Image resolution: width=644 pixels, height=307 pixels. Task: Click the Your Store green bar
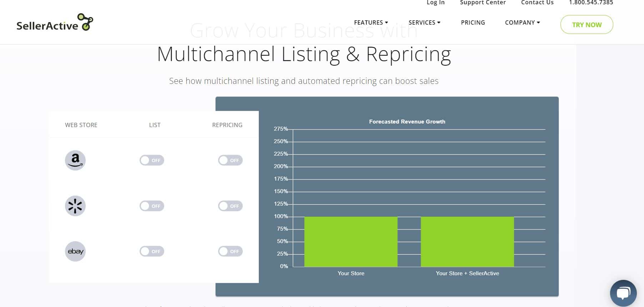tap(351, 242)
